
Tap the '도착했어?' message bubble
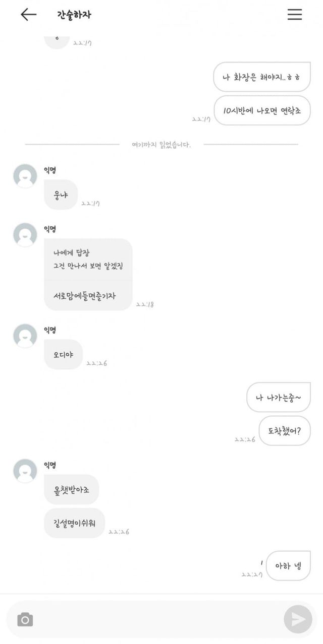(x=285, y=431)
